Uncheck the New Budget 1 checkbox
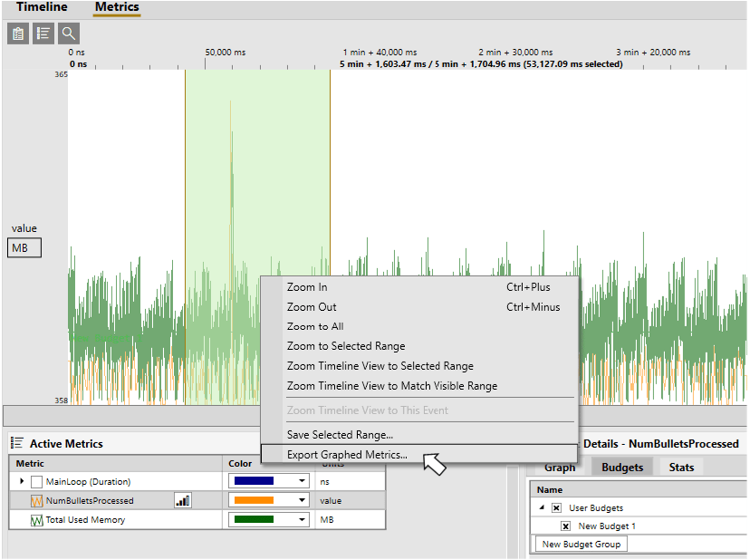 (566, 526)
